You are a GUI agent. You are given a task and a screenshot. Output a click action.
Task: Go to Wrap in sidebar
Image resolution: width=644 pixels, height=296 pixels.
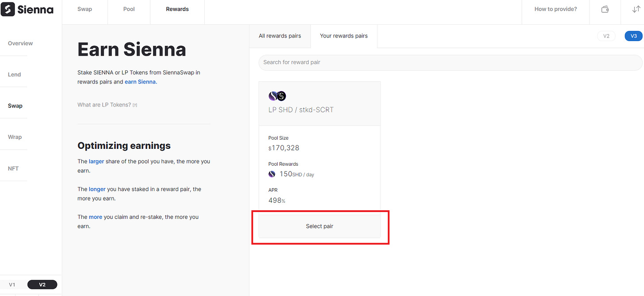point(15,137)
